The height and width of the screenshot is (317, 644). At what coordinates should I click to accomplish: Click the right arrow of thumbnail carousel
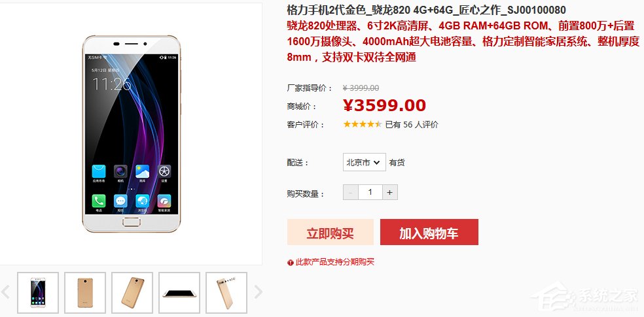(x=258, y=292)
